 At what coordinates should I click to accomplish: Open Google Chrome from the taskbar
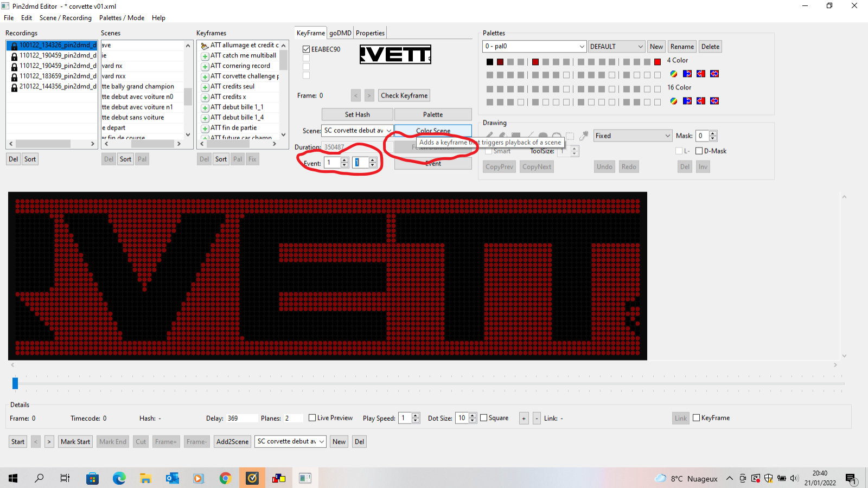pos(225,478)
